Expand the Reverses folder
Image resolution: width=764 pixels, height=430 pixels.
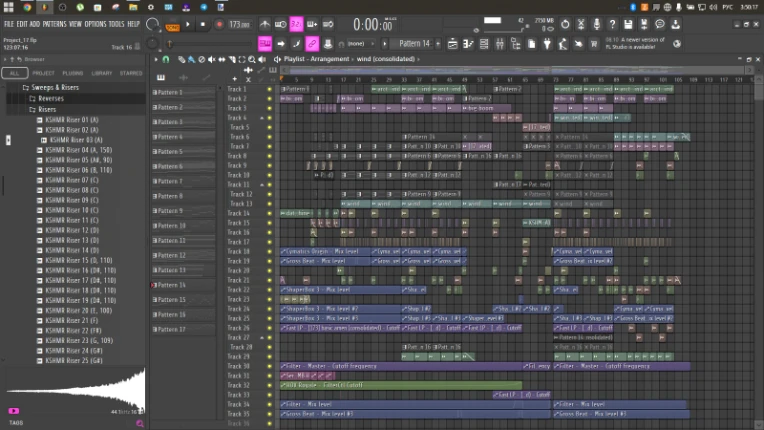point(51,98)
